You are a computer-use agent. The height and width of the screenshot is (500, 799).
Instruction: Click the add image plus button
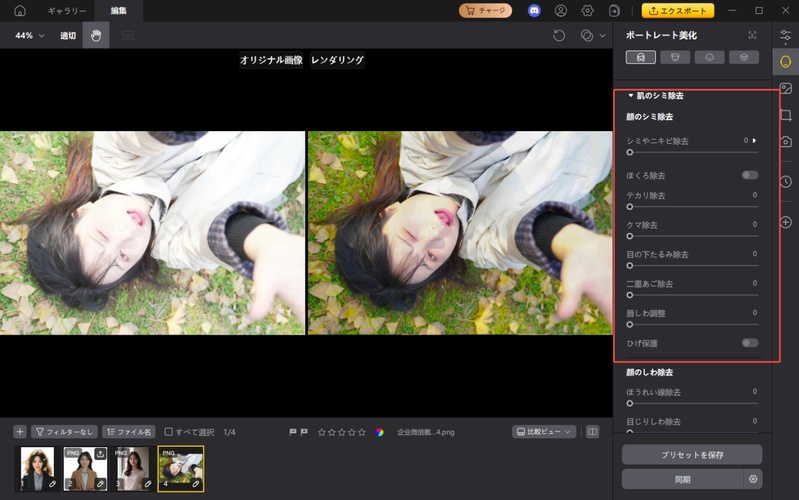click(x=20, y=432)
